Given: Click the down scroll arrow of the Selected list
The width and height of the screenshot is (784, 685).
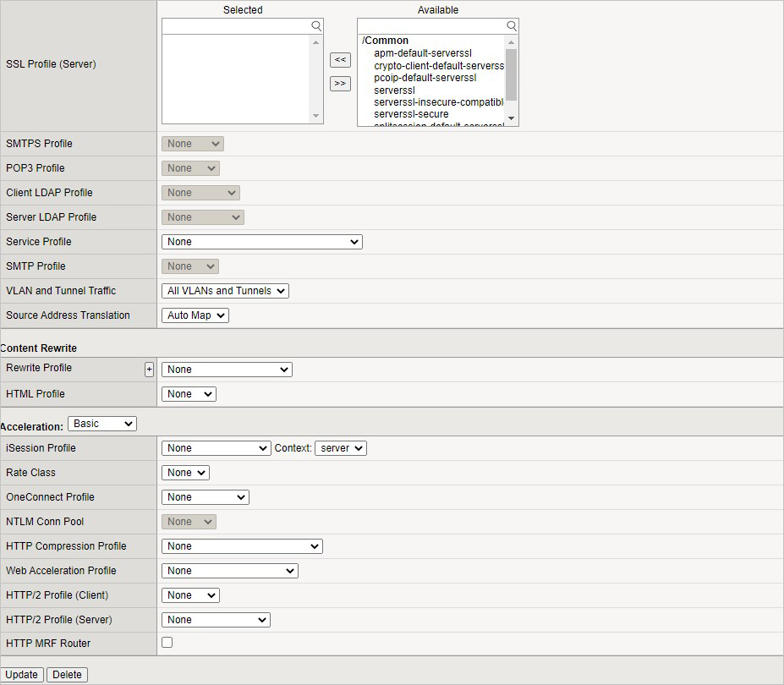Looking at the screenshot, I should pos(315,114).
